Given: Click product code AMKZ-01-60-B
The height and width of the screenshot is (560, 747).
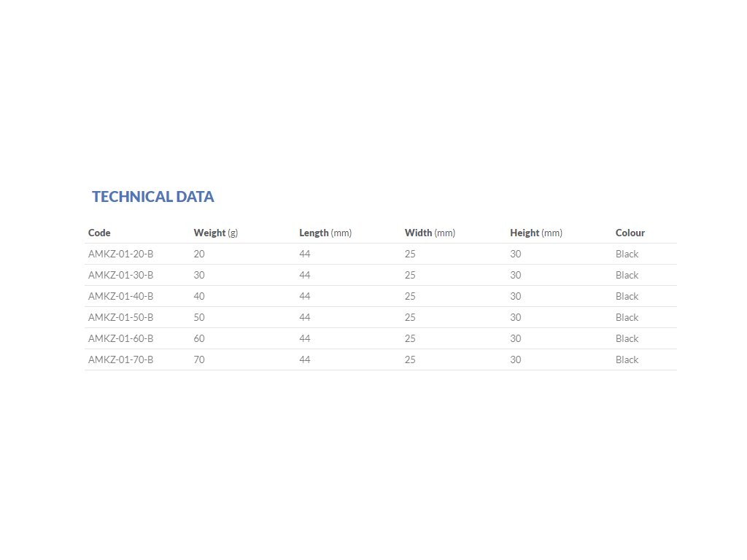Looking at the screenshot, I should 120,338.
